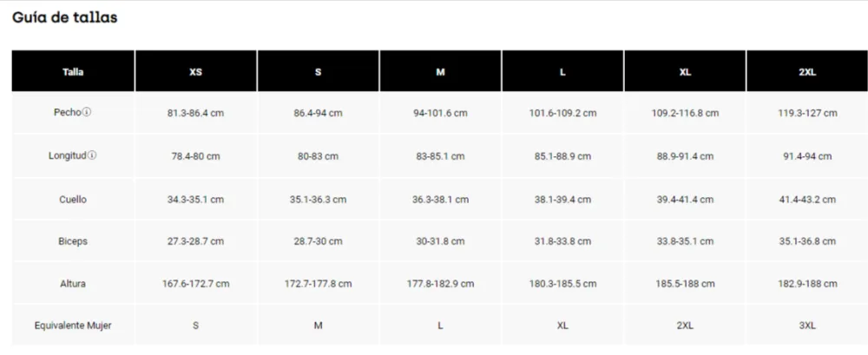Image resolution: width=868 pixels, height=355 pixels.
Task: Click the Talla header cell
Action: (73, 72)
